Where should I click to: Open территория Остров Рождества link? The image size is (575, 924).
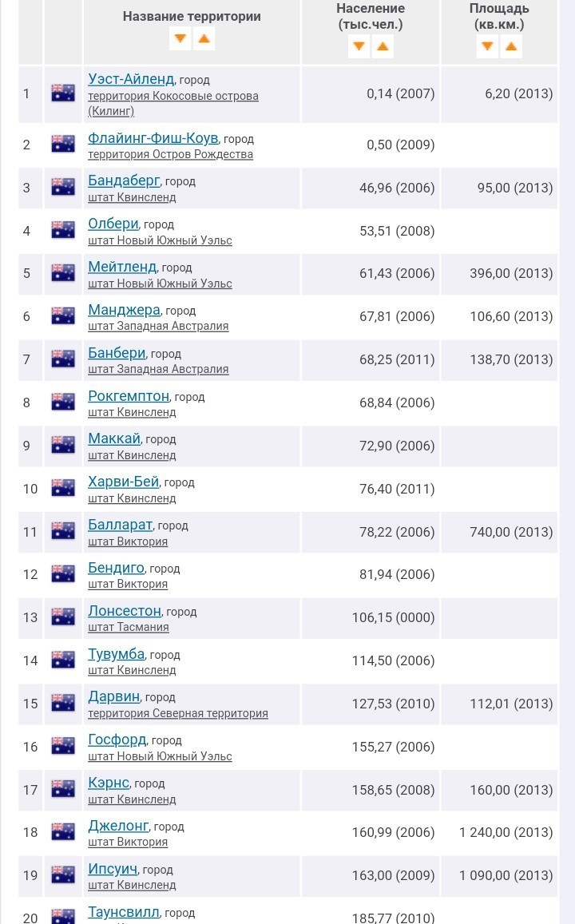tap(170, 154)
